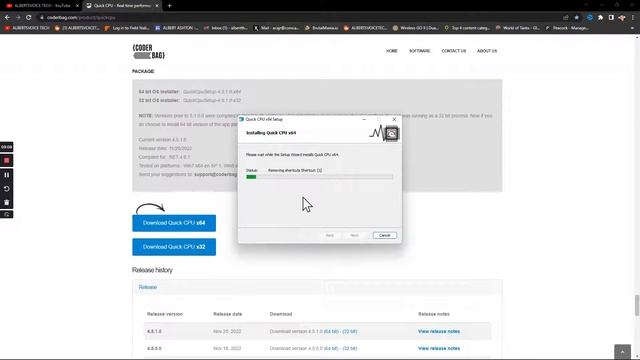Minimize the Quick CPU x64 Setup window
The image size is (640, 360).
coord(364,119)
